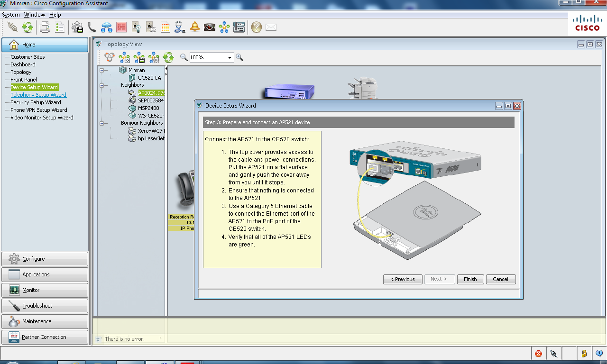Select hp LaserJet printer in tree
This screenshot has width=607, height=364.
coord(151,138)
